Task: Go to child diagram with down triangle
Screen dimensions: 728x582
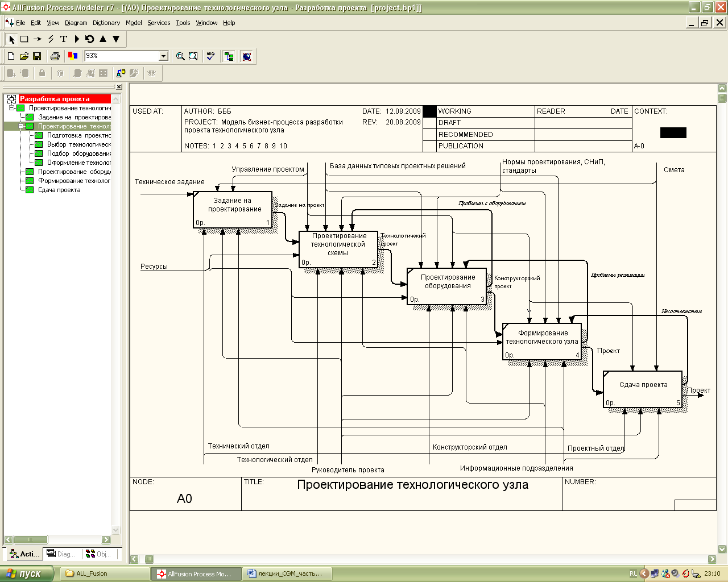Action: [x=116, y=39]
